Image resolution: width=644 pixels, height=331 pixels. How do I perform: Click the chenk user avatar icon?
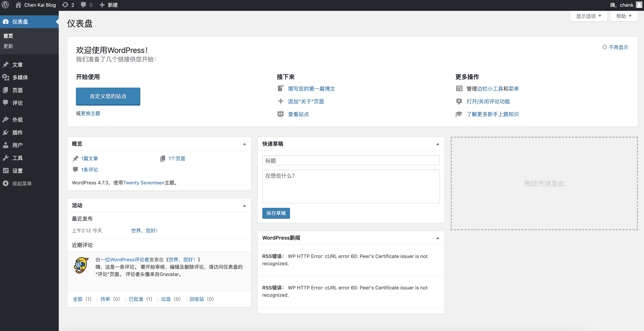click(x=639, y=5)
